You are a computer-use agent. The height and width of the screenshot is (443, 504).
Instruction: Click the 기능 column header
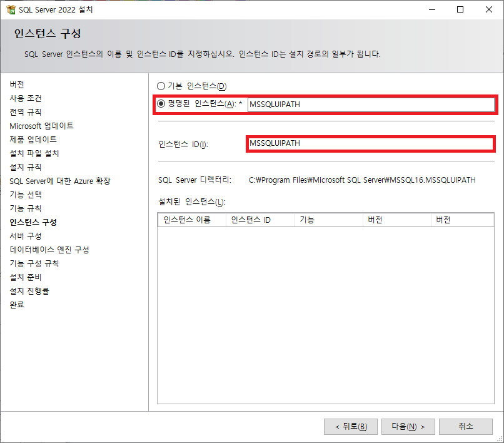328,220
